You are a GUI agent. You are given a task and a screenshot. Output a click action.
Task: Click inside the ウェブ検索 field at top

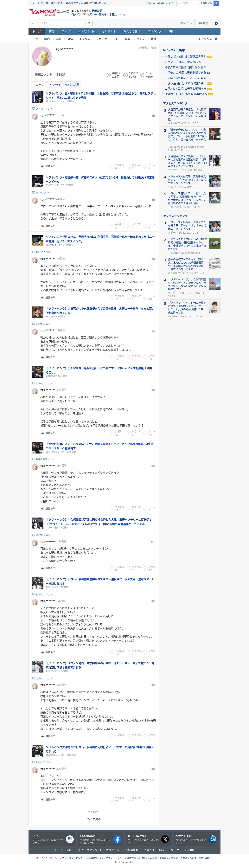point(188,3)
